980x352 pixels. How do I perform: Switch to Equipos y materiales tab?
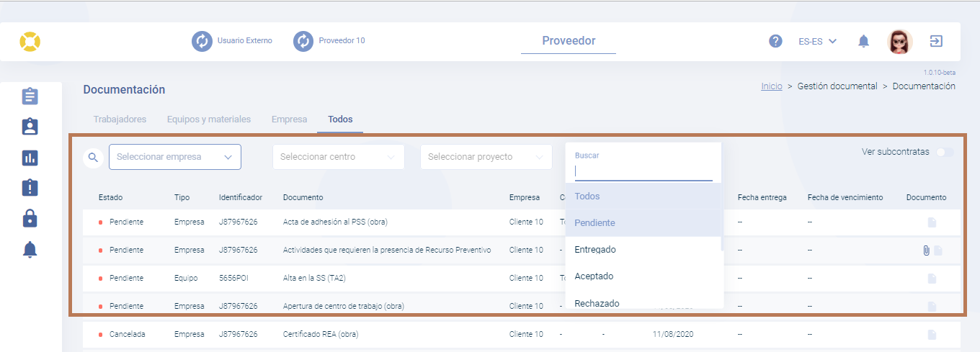pyautogui.click(x=209, y=119)
